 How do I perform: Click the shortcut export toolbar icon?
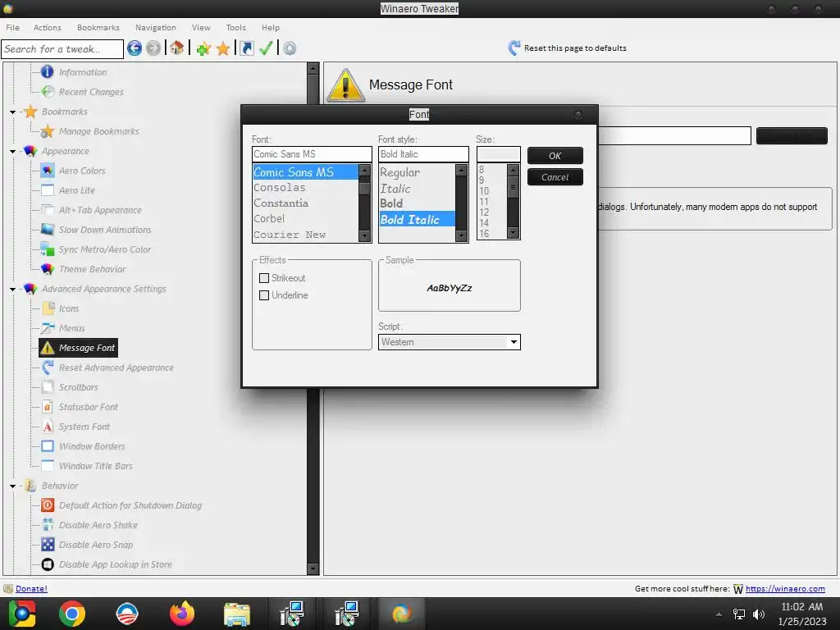[x=246, y=48]
